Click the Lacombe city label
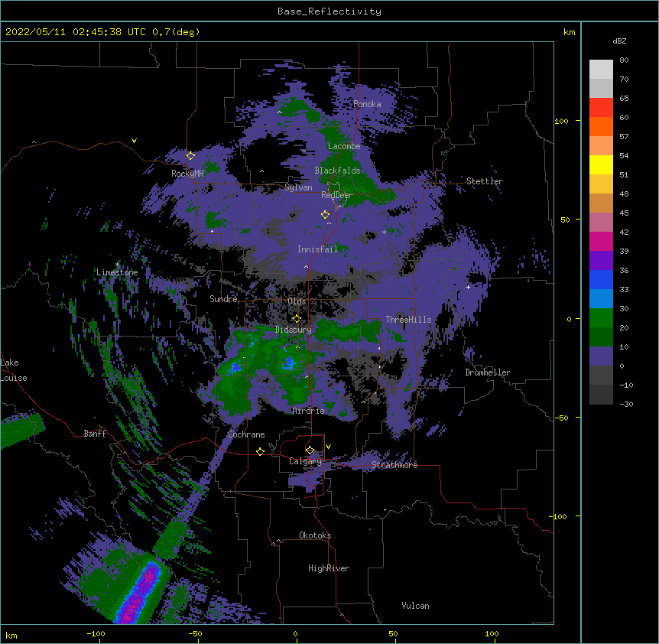 point(344,146)
